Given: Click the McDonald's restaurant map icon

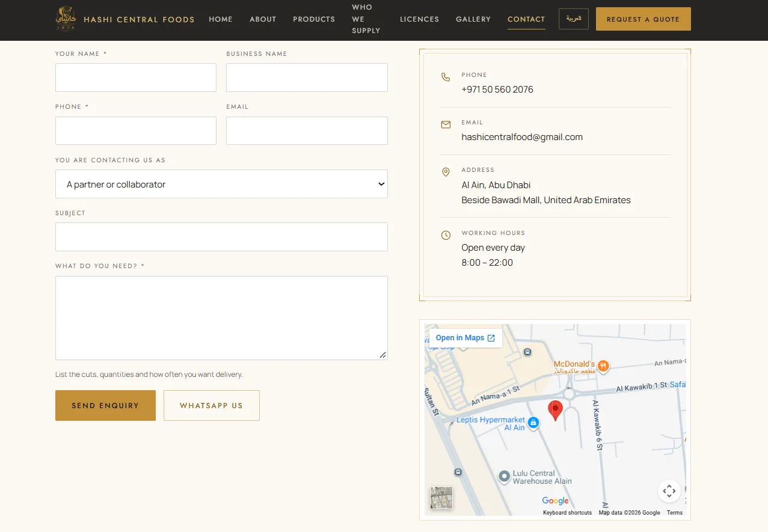Looking at the screenshot, I should 604,365.
